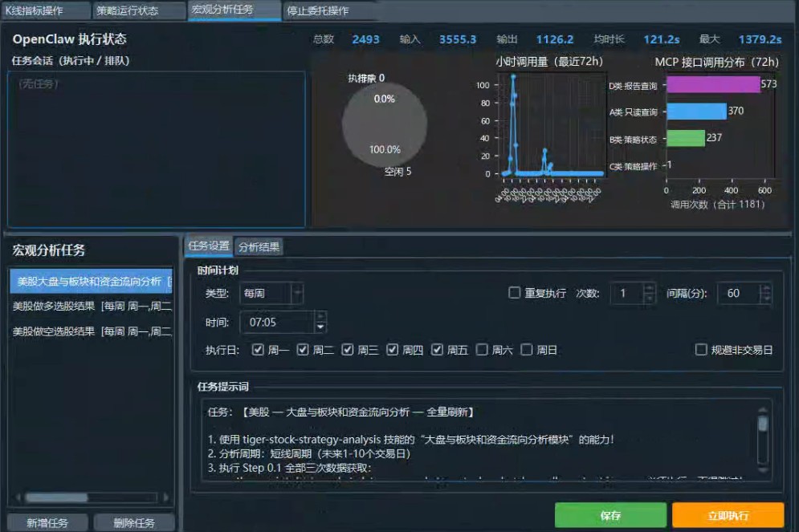Image resolution: width=799 pixels, height=532 pixels.
Task: Click the 均时长 value 121.2s
Action: pyautogui.click(x=662, y=39)
